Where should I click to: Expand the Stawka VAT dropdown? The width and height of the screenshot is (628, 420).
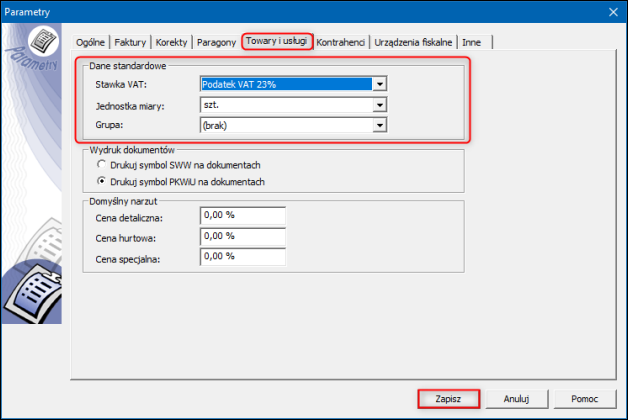[x=379, y=85]
